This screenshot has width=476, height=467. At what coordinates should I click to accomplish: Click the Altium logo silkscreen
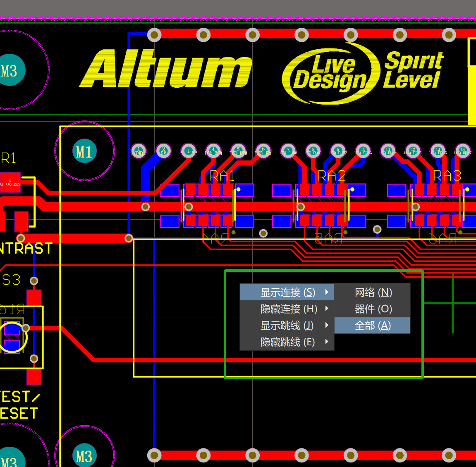coord(166,69)
